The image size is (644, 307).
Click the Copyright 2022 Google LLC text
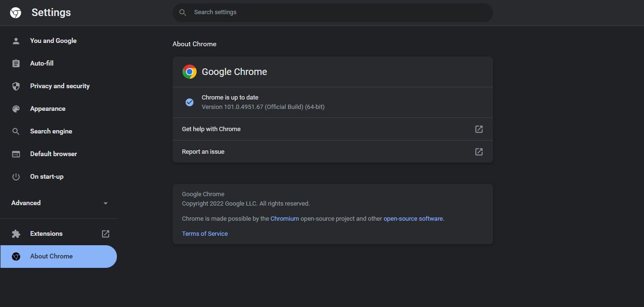pos(246,204)
